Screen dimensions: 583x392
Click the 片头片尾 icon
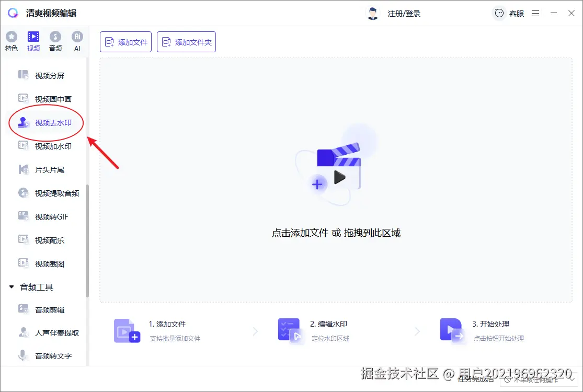pyautogui.click(x=24, y=169)
